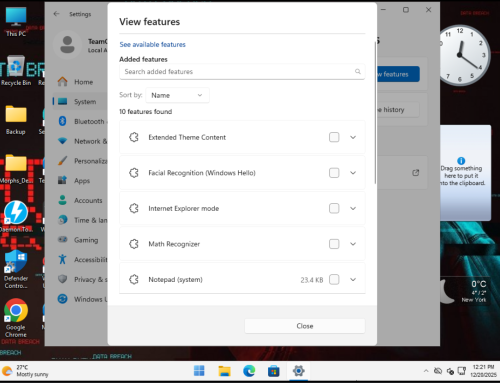
Task: Open the Google Chrome desktop shortcut
Action: pyautogui.click(x=16, y=318)
